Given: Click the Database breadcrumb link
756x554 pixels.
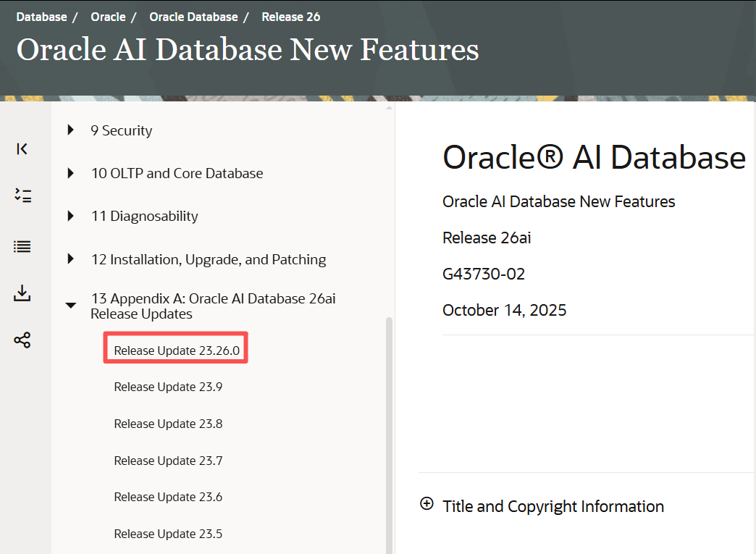Looking at the screenshot, I should [41, 17].
